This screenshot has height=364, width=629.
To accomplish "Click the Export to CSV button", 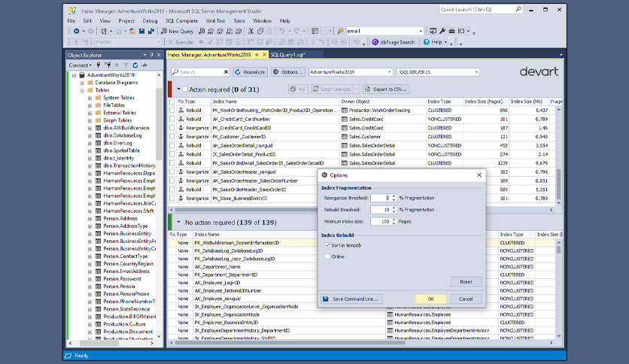I will (x=385, y=89).
